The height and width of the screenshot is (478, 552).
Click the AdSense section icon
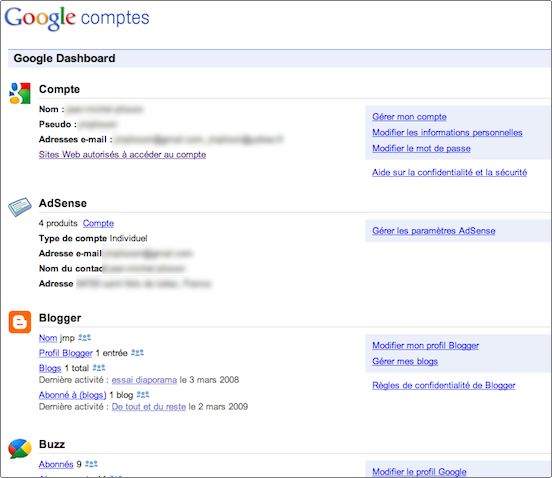(20, 207)
